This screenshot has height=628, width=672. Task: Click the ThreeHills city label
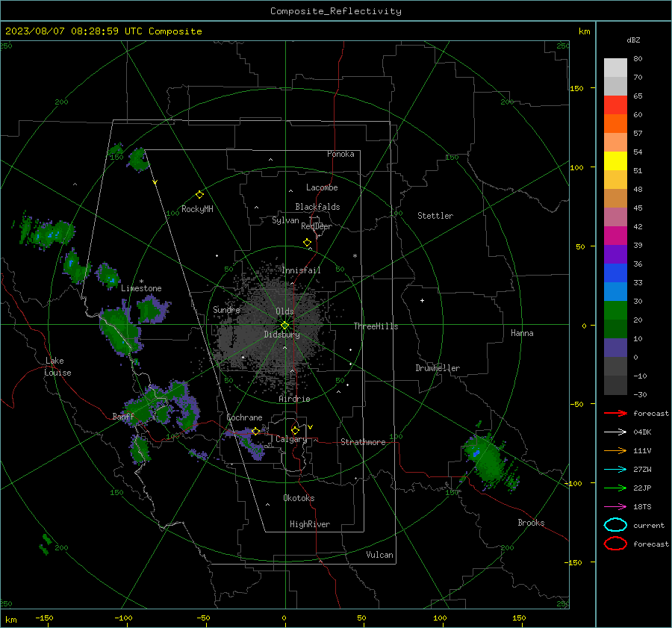click(376, 326)
